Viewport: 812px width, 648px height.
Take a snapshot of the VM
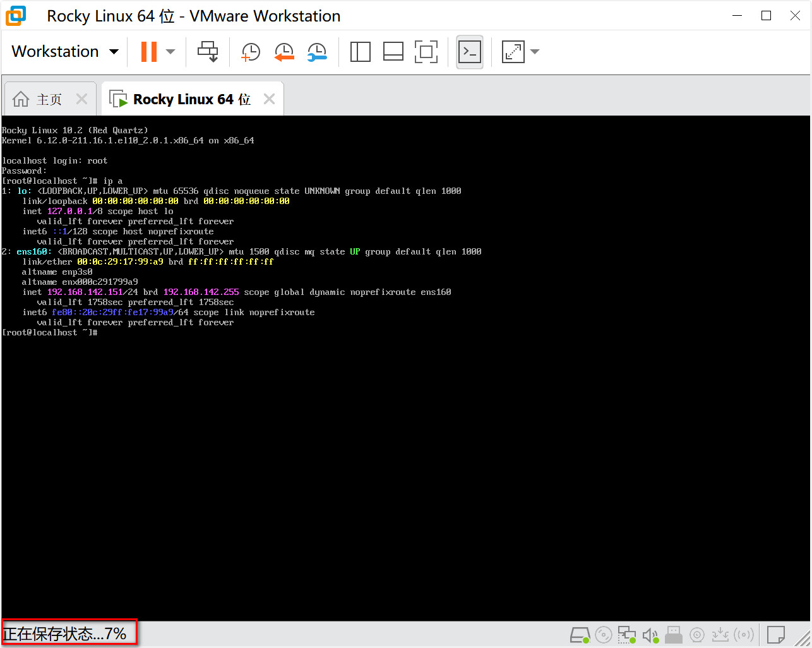tap(251, 52)
